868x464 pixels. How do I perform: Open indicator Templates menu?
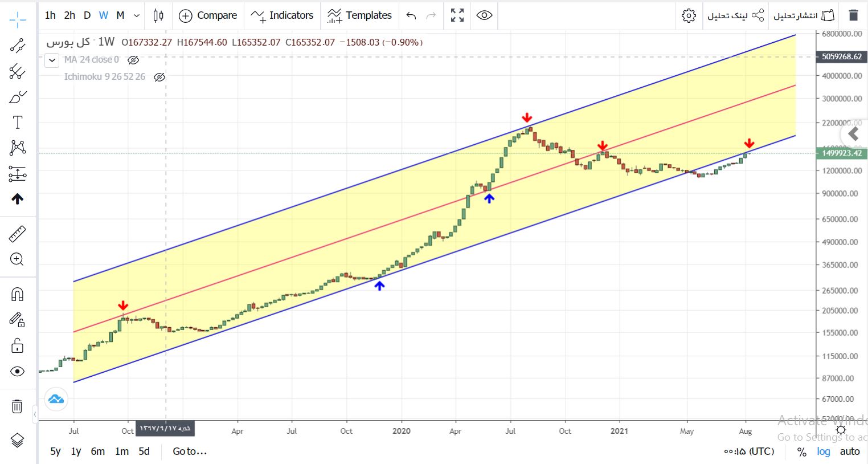359,15
